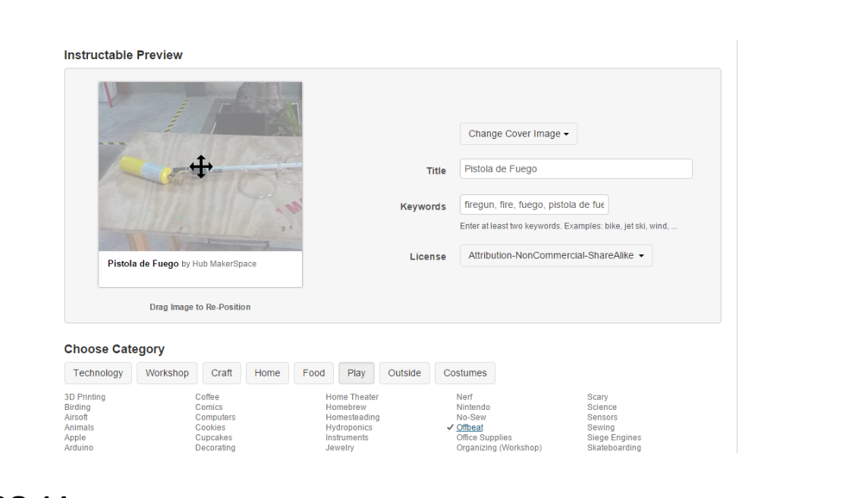Choose the Scary channel

click(x=598, y=397)
